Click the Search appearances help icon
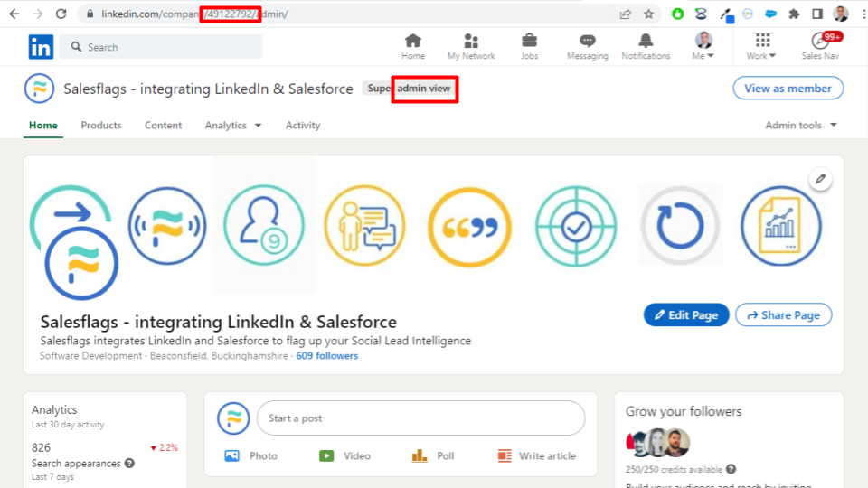 pyautogui.click(x=129, y=463)
